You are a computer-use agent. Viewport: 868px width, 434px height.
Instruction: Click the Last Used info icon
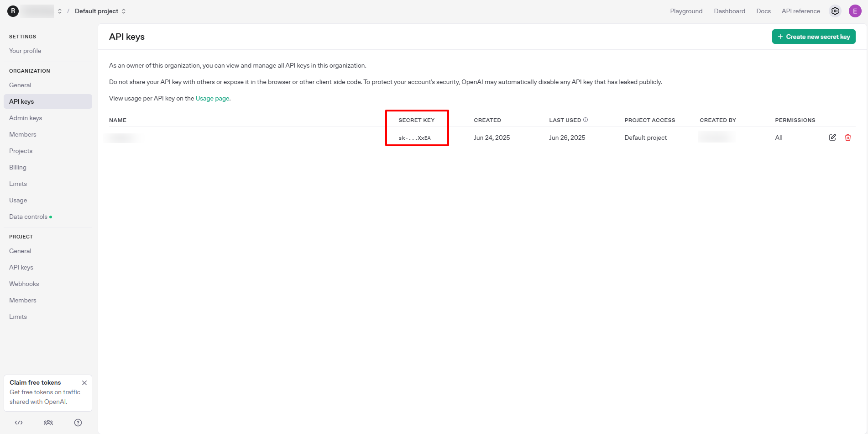click(586, 120)
